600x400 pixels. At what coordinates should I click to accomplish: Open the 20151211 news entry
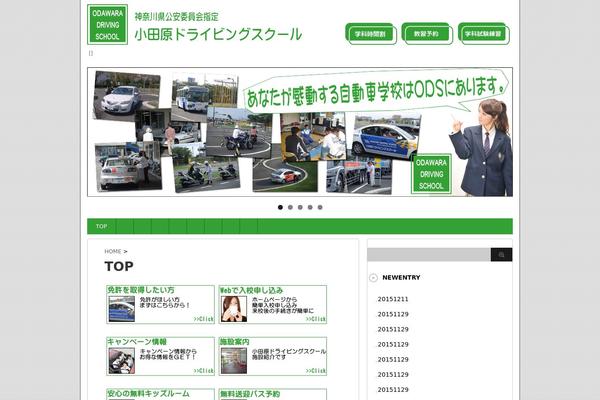click(393, 299)
